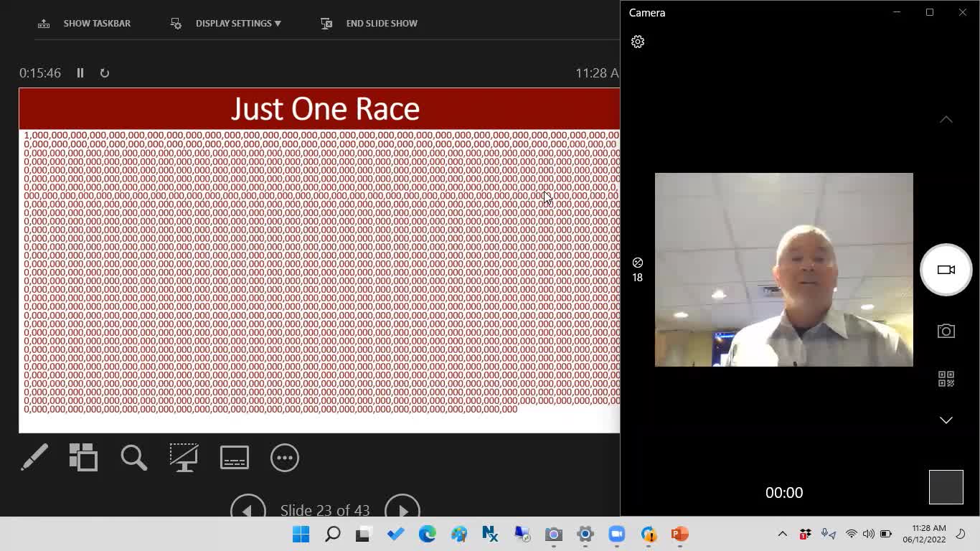Click the HDR off indicator in Camera
This screenshot has height=551, width=980.
(638, 270)
